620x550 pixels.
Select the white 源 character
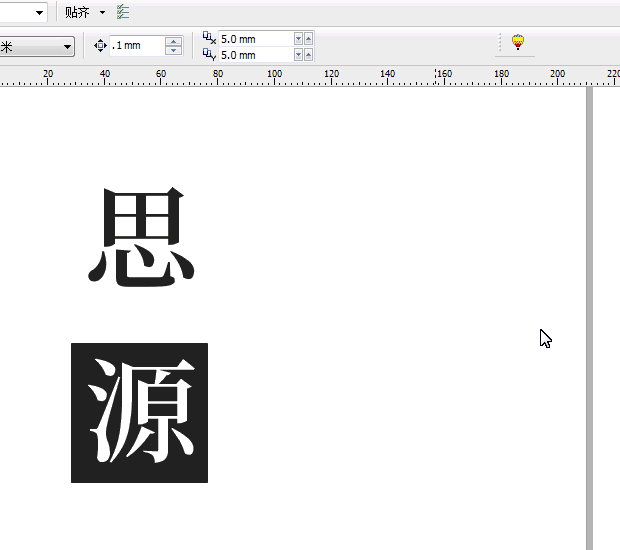click(x=141, y=412)
